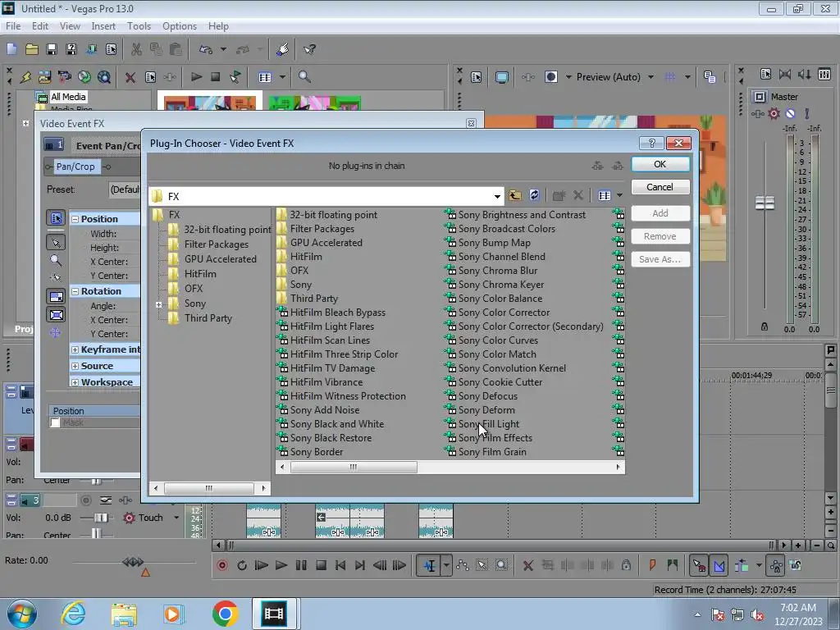Image resolution: width=840 pixels, height=630 pixels.
Task: Click the Stop button in transport bar
Action: [321, 565]
